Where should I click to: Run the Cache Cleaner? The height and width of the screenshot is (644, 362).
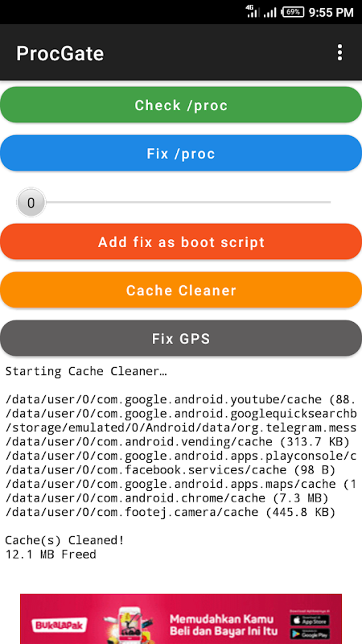point(181,290)
